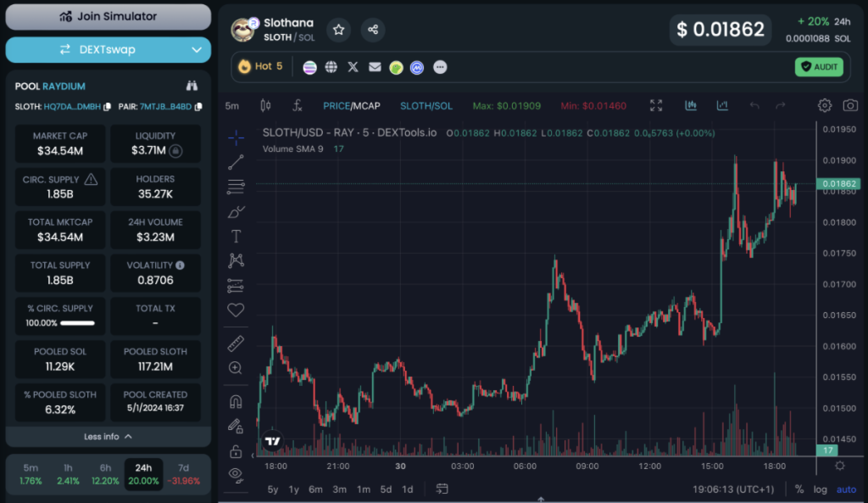The width and height of the screenshot is (868, 503).
Task: Select the zoom in tool
Action: tap(236, 368)
